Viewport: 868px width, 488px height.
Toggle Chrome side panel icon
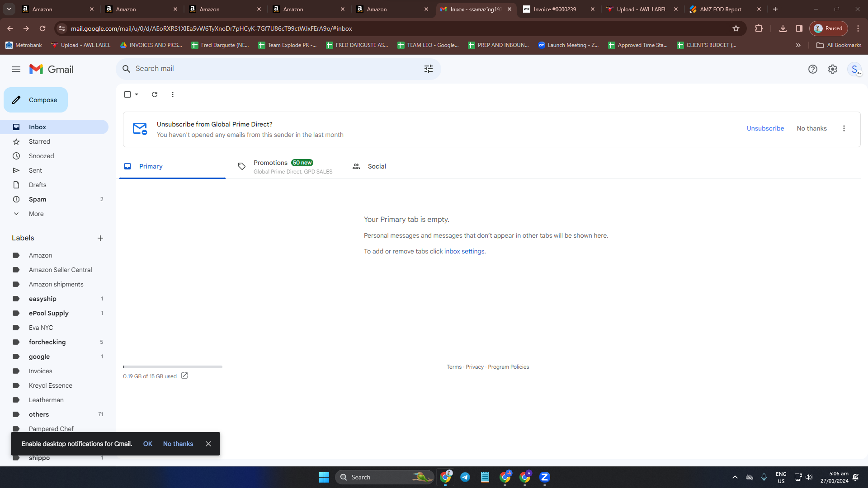coord(799,28)
